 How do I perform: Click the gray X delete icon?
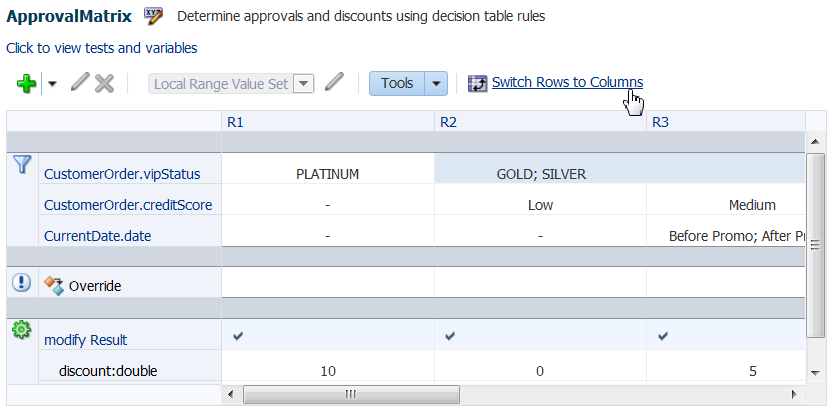click(x=105, y=83)
